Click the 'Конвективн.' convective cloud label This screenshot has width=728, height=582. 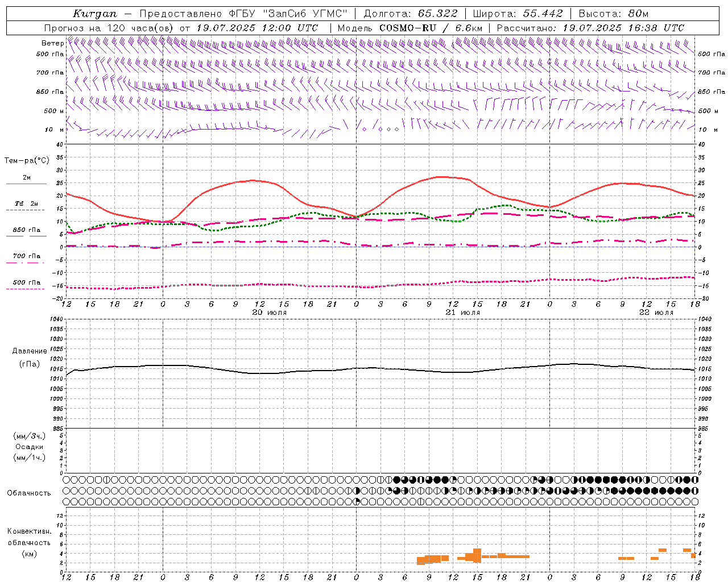click(30, 531)
